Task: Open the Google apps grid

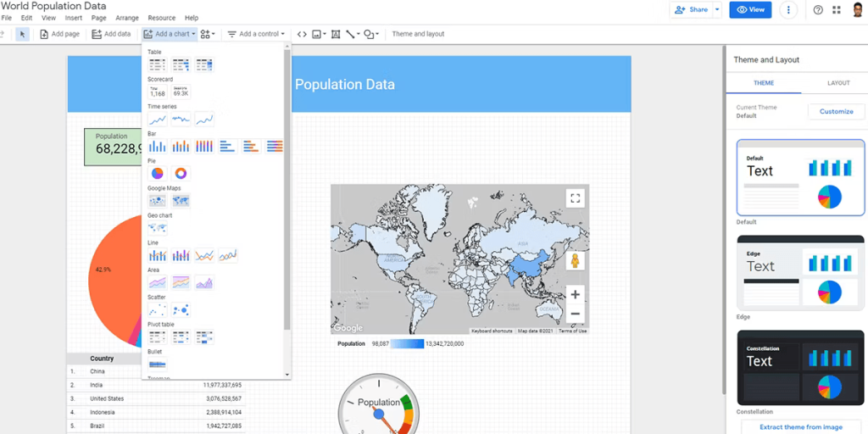Action: tap(837, 9)
